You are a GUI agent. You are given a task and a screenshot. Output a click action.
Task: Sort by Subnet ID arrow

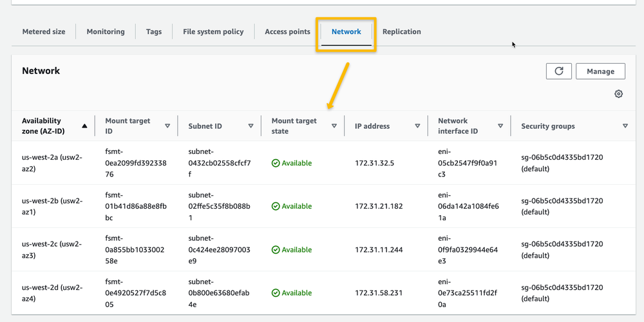251,126
